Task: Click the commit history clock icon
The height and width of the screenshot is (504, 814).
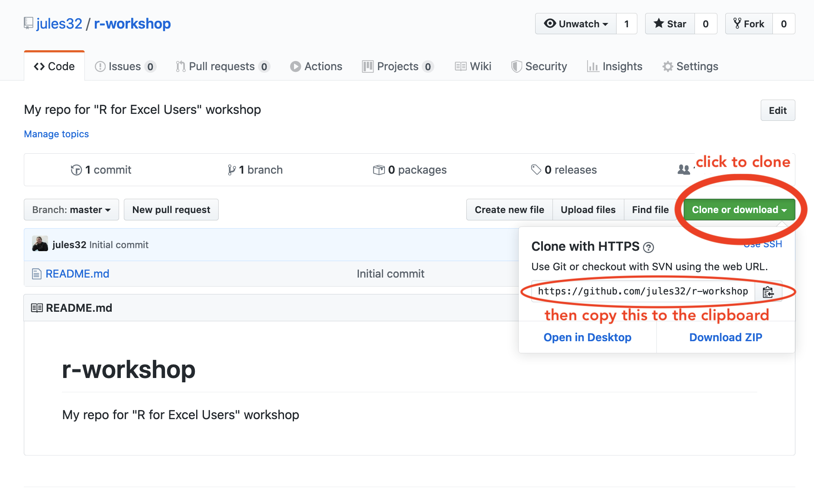Action: click(76, 170)
